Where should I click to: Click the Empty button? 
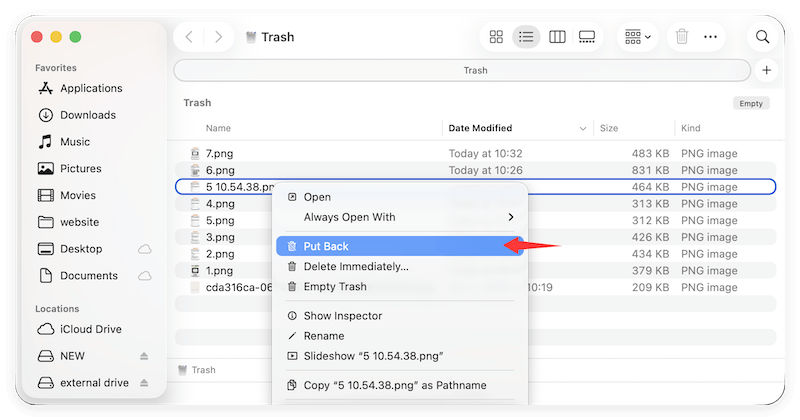tap(751, 103)
